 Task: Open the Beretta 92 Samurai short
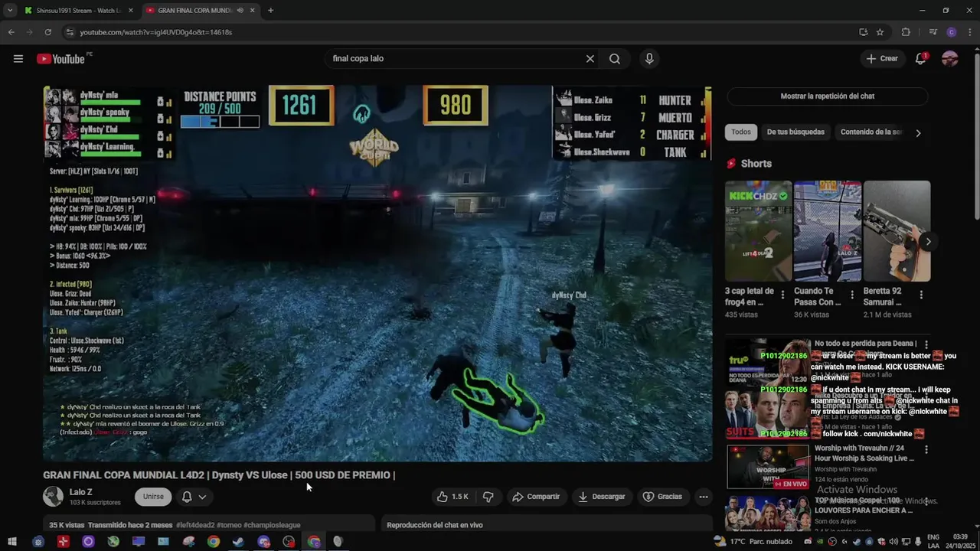[897, 231]
